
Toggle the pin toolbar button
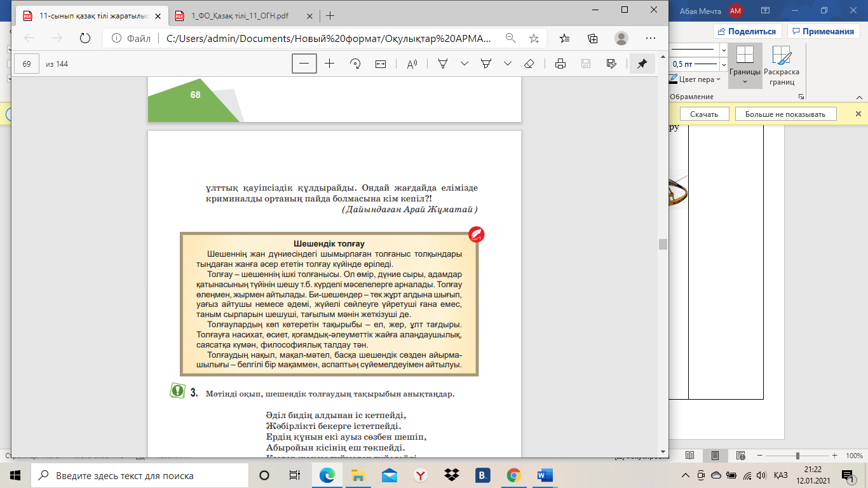(x=642, y=64)
